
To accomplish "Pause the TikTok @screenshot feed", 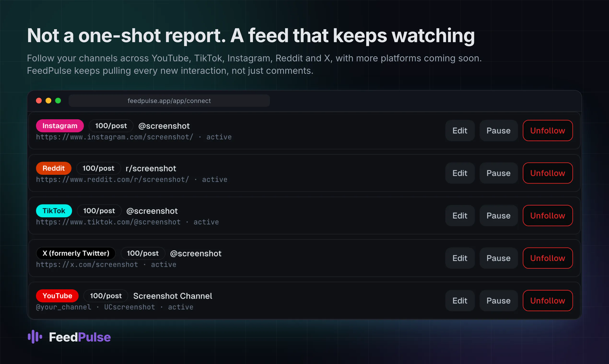I will [x=498, y=215].
